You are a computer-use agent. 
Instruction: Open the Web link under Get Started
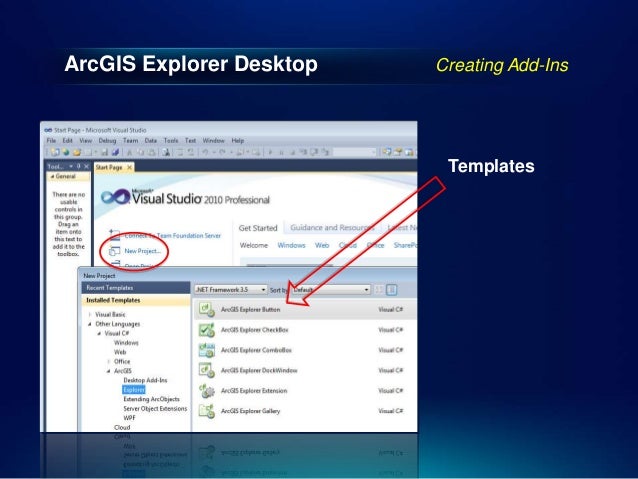pyautogui.click(x=322, y=245)
